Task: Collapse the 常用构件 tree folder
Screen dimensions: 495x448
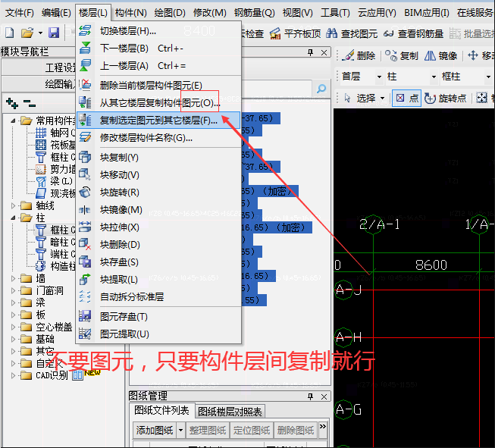Action: coord(13,121)
